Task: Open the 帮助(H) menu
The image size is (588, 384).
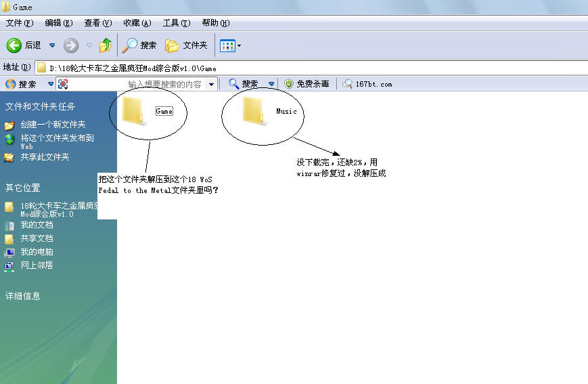Action: click(216, 23)
